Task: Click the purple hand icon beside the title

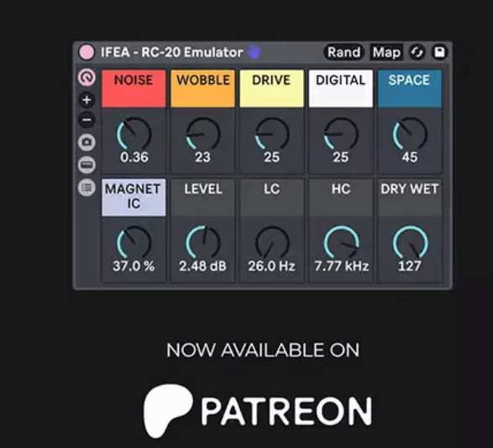Action: click(x=254, y=52)
